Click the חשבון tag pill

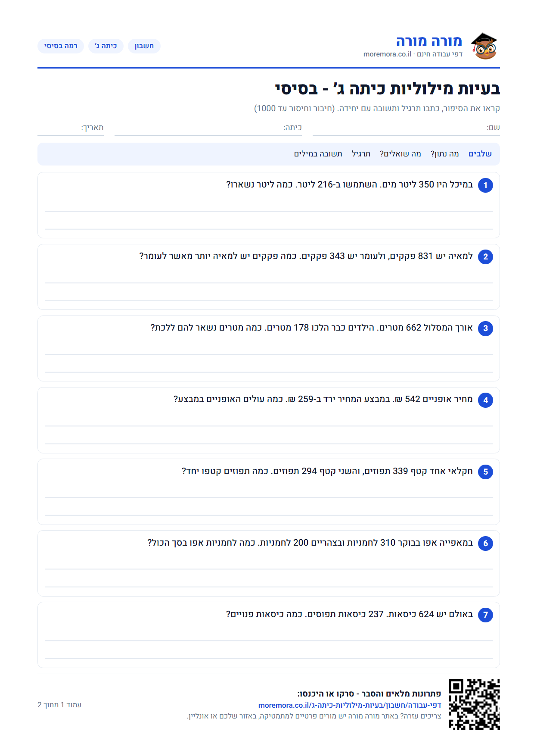pyautogui.click(x=144, y=46)
